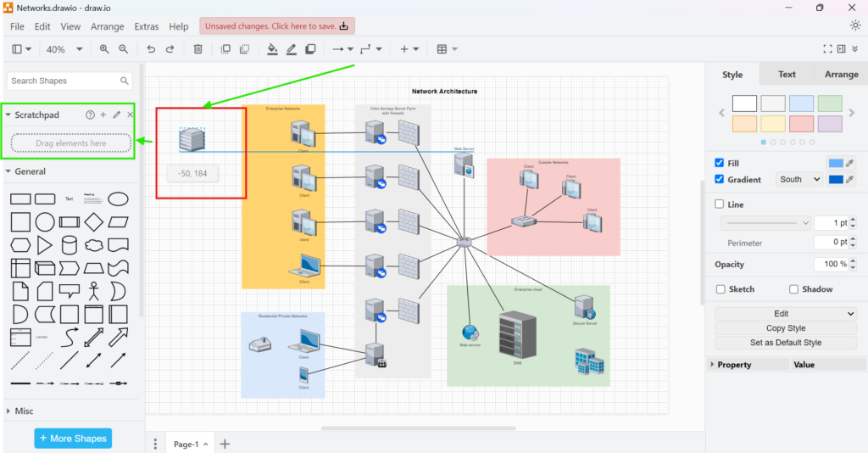Image resolution: width=868 pixels, height=453 pixels.
Task: Open the South gradient direction dropdown
Action: [x=800, y=180]
